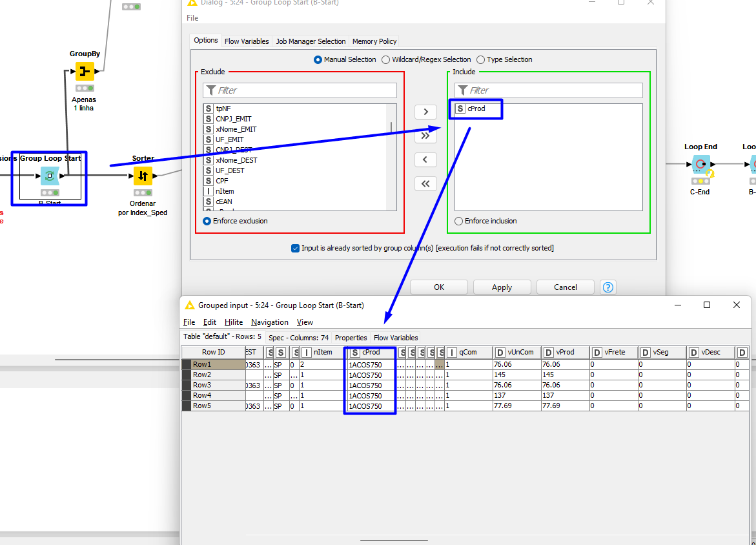The width and height of the screenshot is (756, 545).
Task: Select Wildcard/Regex Selection radio button
Action: [x=386, y=59]
